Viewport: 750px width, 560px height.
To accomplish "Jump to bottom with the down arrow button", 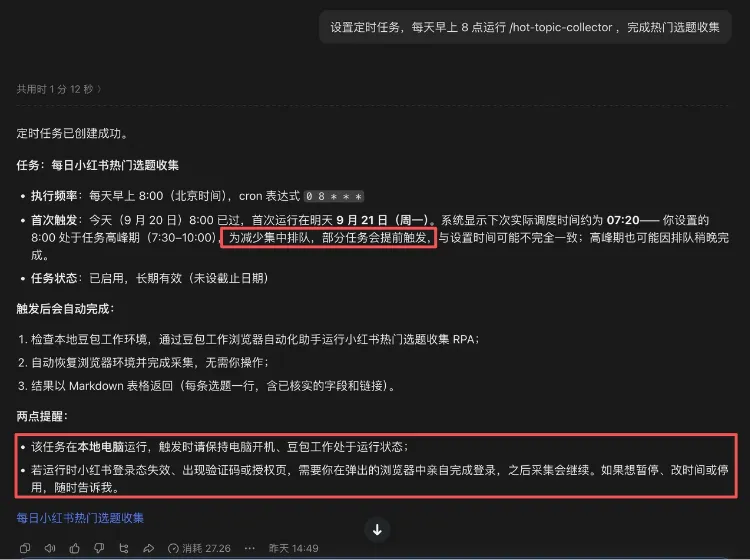I will [377, 529].
